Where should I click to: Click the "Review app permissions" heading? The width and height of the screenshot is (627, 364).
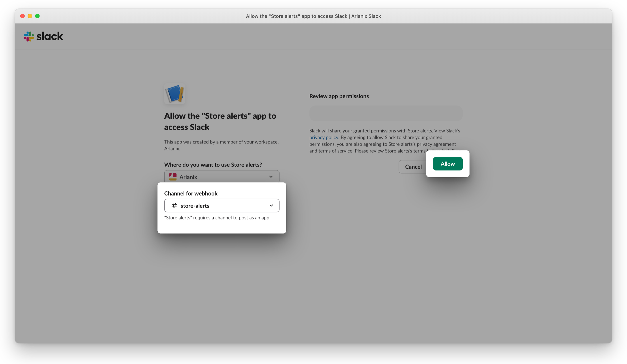coord(339,96)
